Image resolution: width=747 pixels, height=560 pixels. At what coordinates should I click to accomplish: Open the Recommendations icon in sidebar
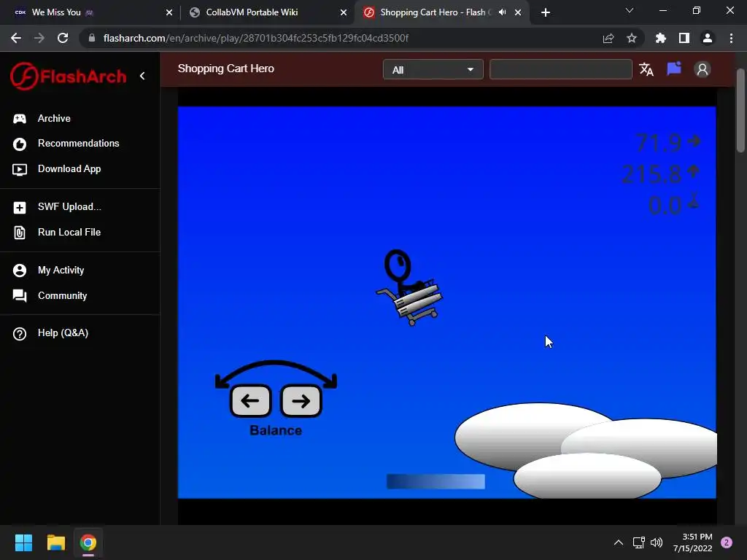(x=20, y=144)
